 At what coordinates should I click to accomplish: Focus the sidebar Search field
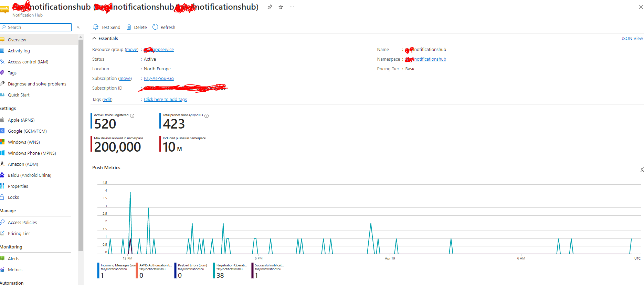(36, 27)
